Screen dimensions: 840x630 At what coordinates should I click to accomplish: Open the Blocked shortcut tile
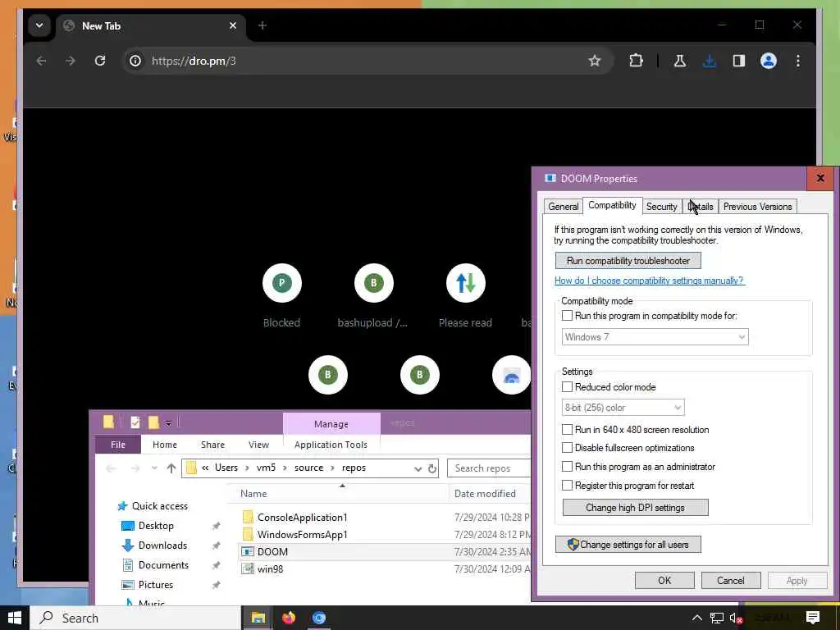[x=282, y=295]
